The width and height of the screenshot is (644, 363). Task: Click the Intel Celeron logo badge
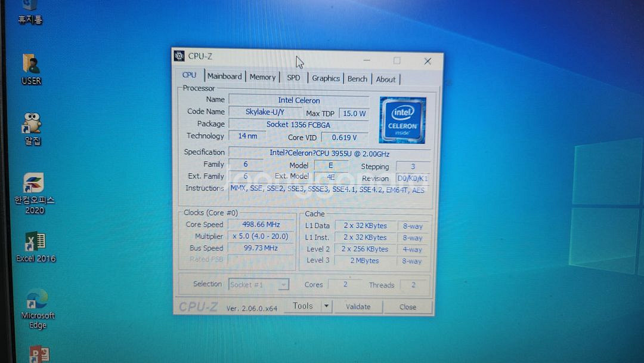[x=402, y=120]
